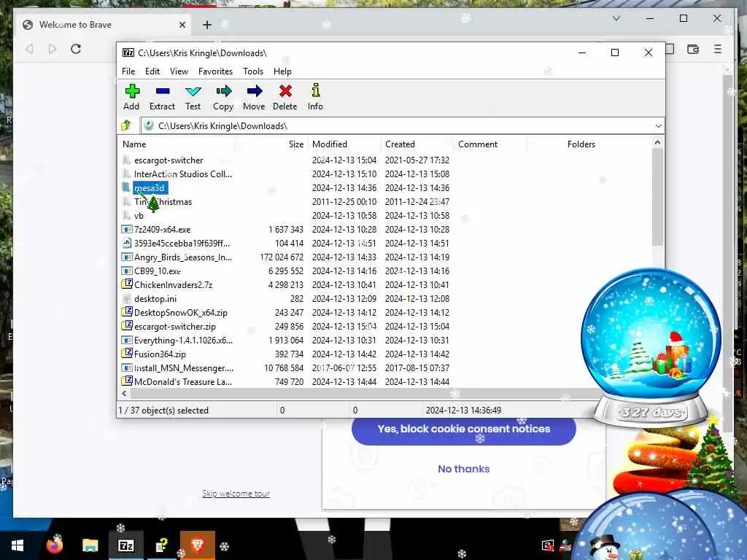Go up one folder level
This screenshot has height=560, width=747.
(126, 125)
